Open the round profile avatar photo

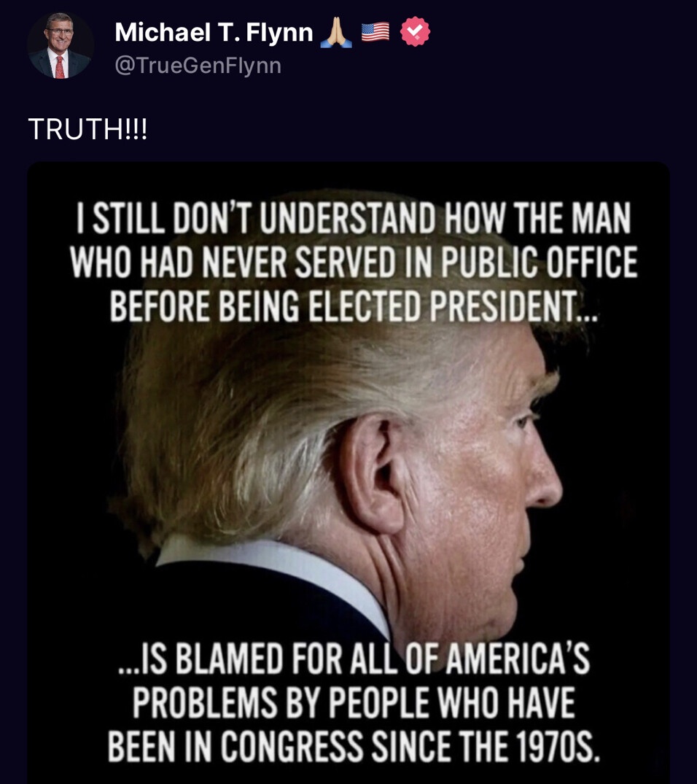[60, 45]
